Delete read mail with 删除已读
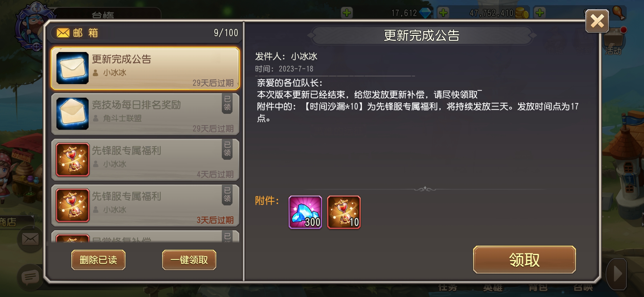This screenshot has height=297, width=644. 98,260
